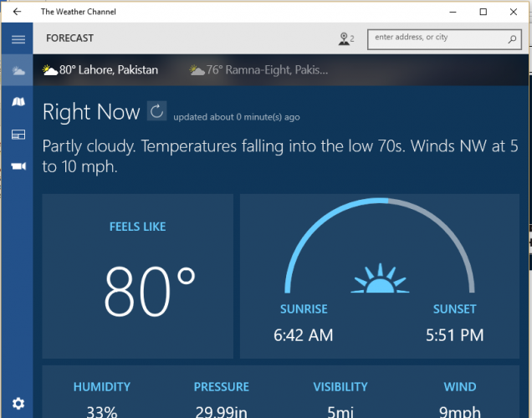Click the partly cloudy icon beside Lahore
The height and width of the screenshot is (418, 532).
(49, 70)
